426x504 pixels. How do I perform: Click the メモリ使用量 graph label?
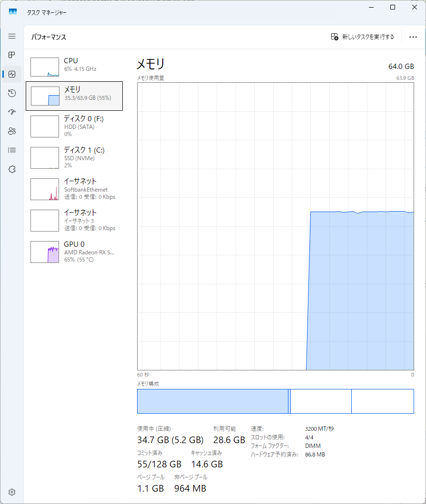pyautogui.click(x=150, y=78)
